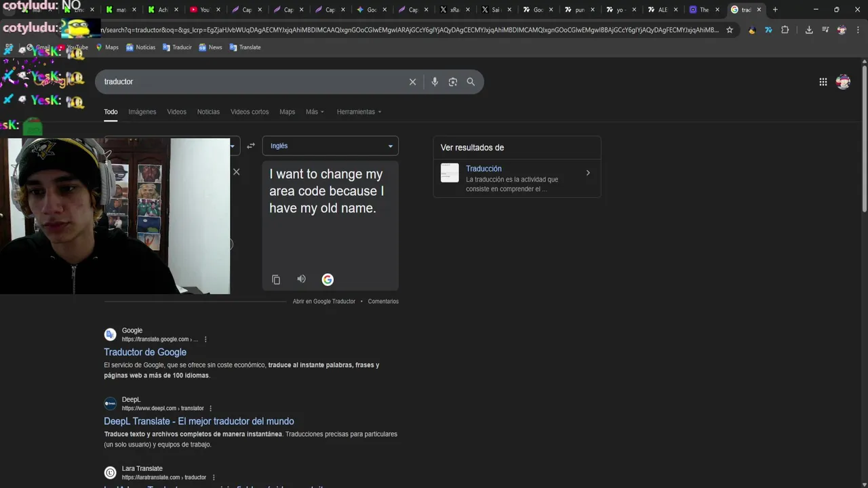The height and width of the screenshot is (488, 868).
Task: Clear the source text in translator
Action: [236, 172]
